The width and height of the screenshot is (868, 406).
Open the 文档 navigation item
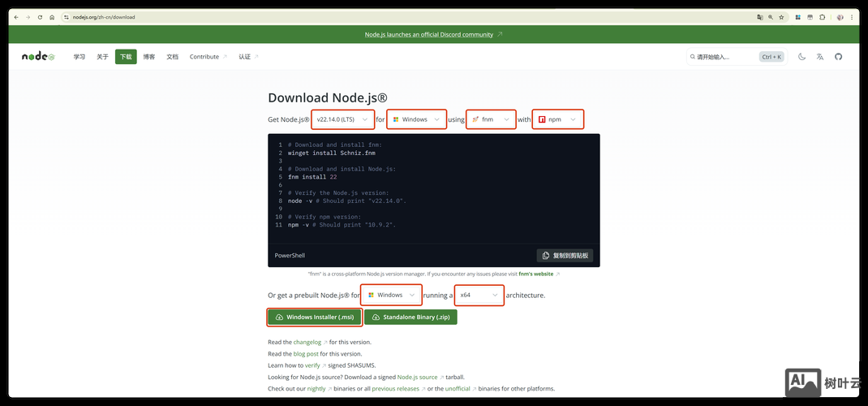[x=173, y=57]
